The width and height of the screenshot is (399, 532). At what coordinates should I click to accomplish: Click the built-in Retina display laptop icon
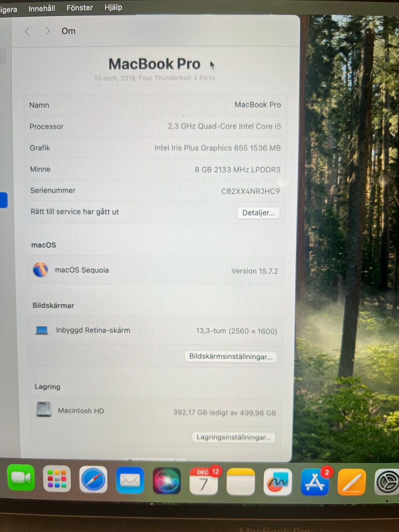[x=42, y=330]
